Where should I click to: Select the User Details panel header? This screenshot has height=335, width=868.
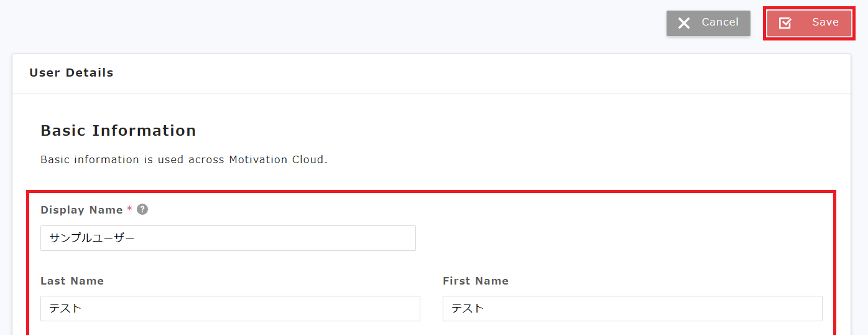click(72, 73)
